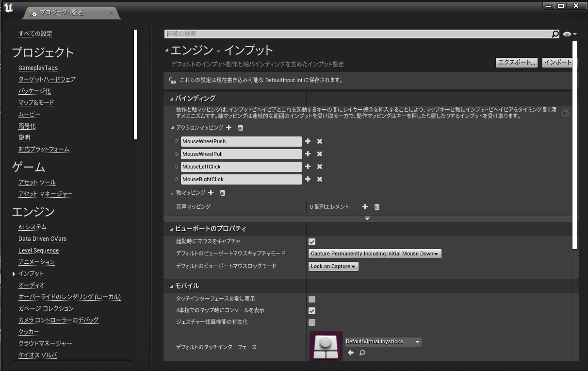This screenshot has width=588, height=371.
Task: Add a key binding to MouseWheelPush via plus
Action: coord(308,141)
